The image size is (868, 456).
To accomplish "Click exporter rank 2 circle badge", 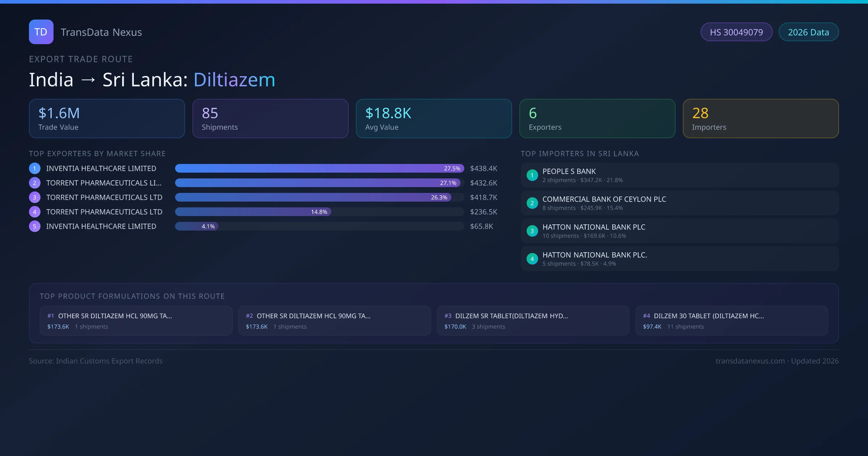I will click(35, 183).
